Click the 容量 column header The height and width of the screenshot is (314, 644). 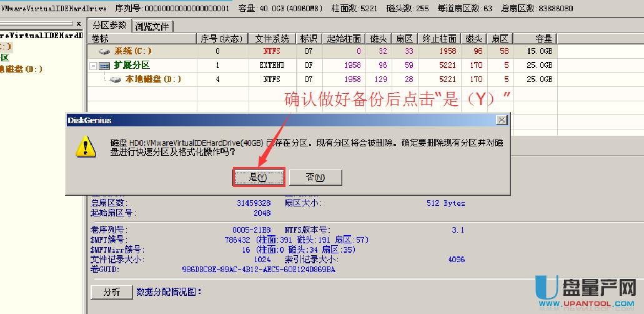[x=537, y=39]
